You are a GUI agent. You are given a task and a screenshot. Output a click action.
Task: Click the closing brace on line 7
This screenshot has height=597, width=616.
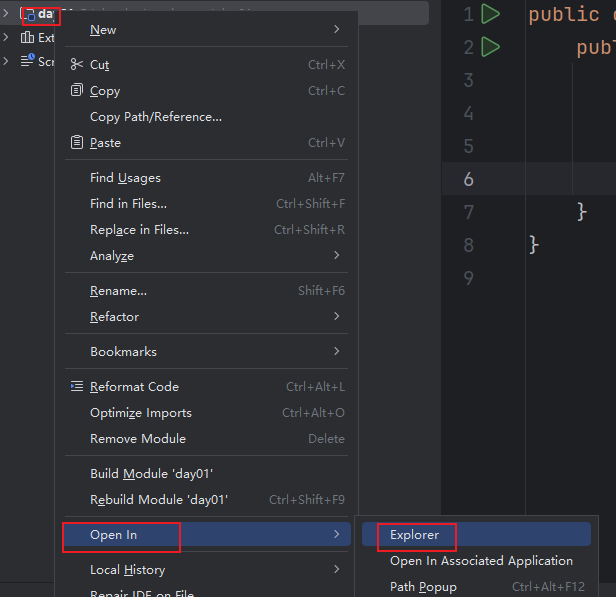pyautogui.click(x=582, y=212)
